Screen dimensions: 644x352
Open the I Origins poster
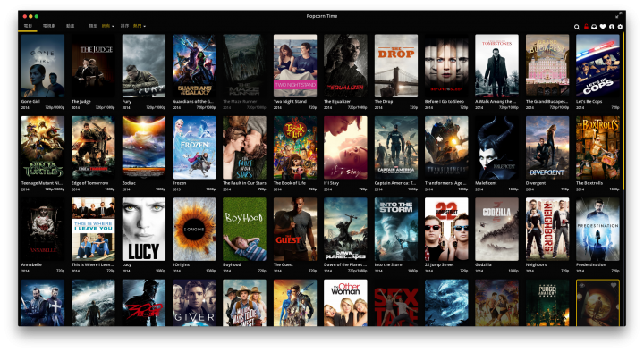click(194, 229)
